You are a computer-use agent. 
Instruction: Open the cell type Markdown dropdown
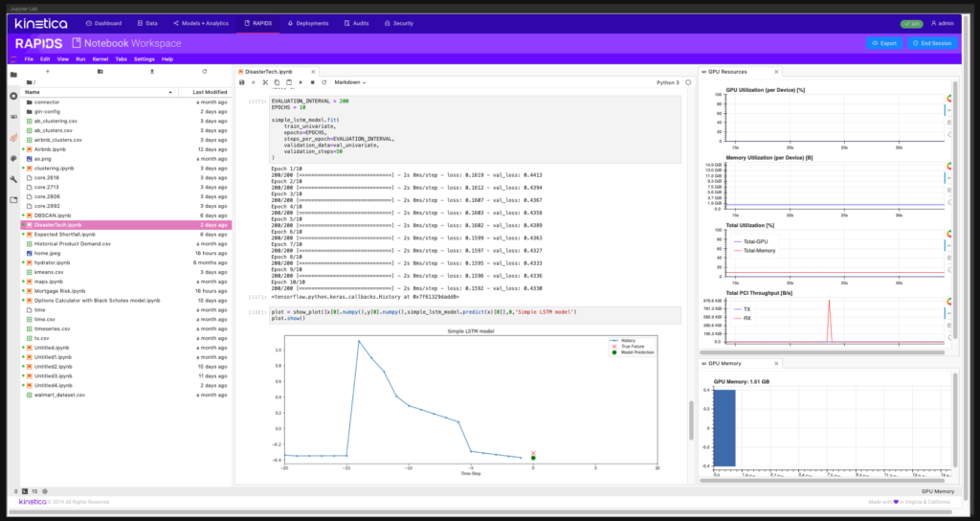(x=350, y=82)
